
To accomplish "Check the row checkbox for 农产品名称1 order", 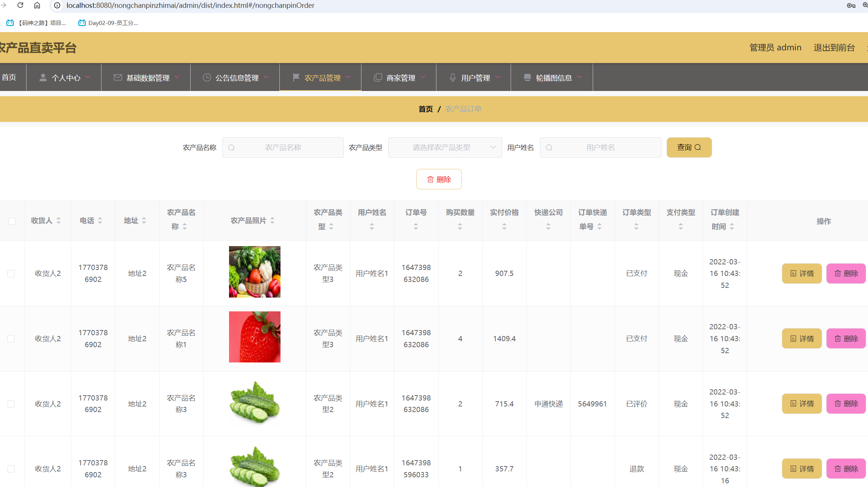I will click(11, 339).
